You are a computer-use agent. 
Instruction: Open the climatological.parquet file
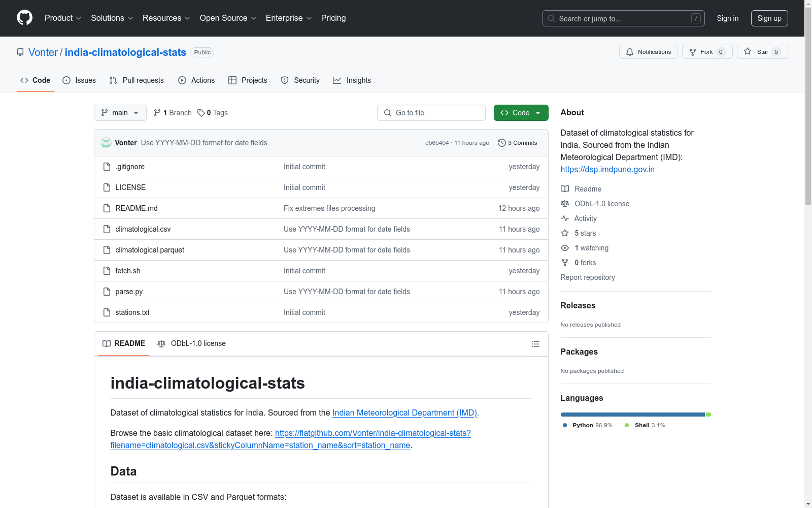(x=150, y=250)
